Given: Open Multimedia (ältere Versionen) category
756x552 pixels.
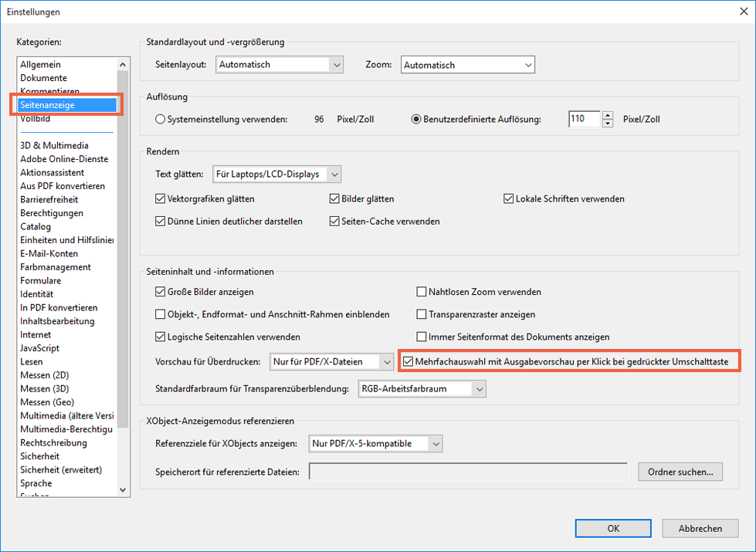Looking at the screenshot, I should [67, 415].
